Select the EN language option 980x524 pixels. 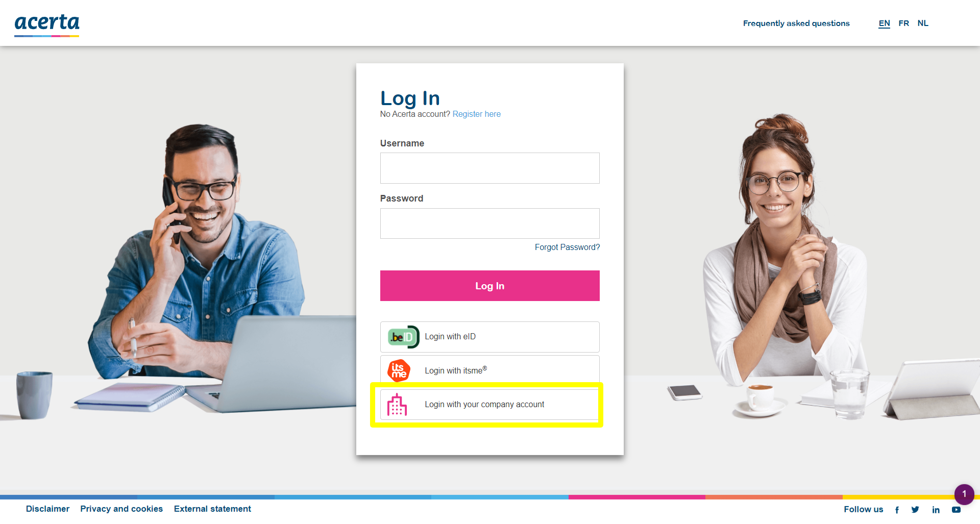pos(884,23)
